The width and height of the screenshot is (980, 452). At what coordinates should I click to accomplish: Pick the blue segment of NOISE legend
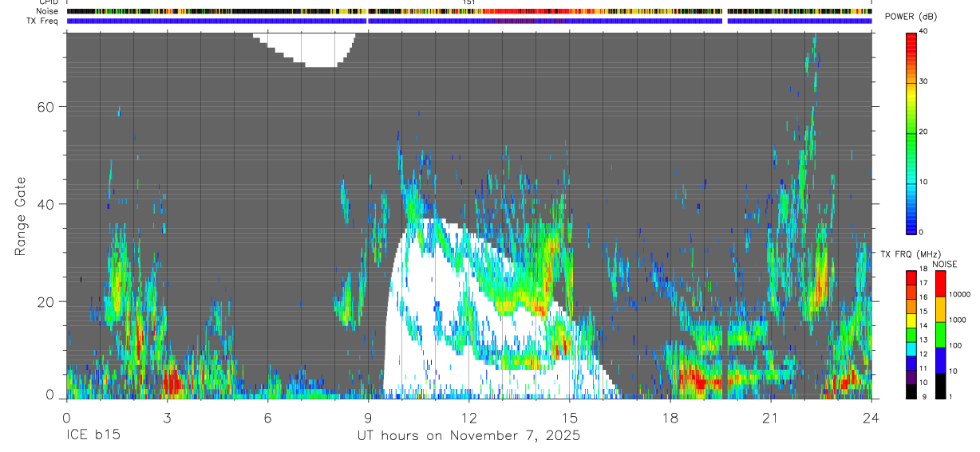940,360
